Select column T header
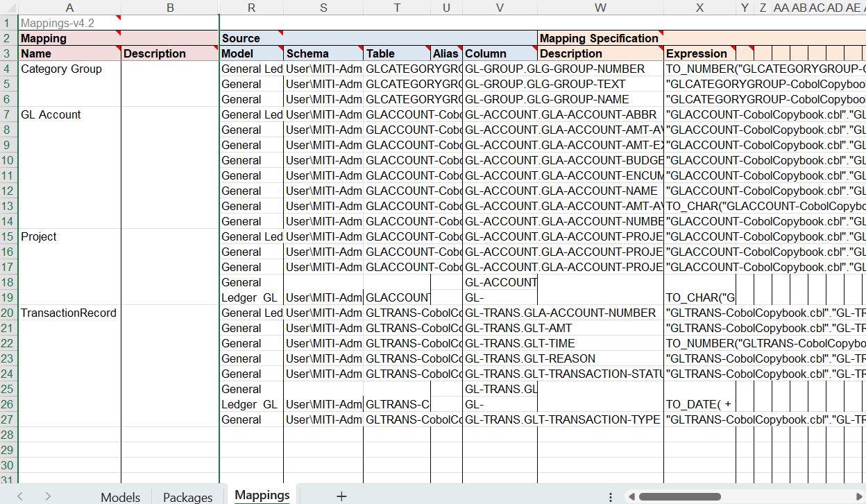The height and width of the screenshot is (504, 866). pyautogui.click(x=397, y=7)
